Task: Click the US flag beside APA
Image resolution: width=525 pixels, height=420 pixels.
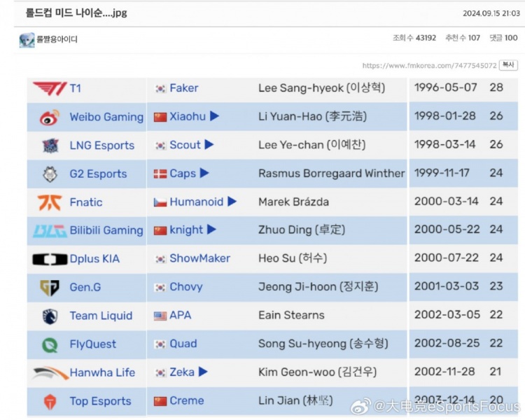Action: [160, 316]
